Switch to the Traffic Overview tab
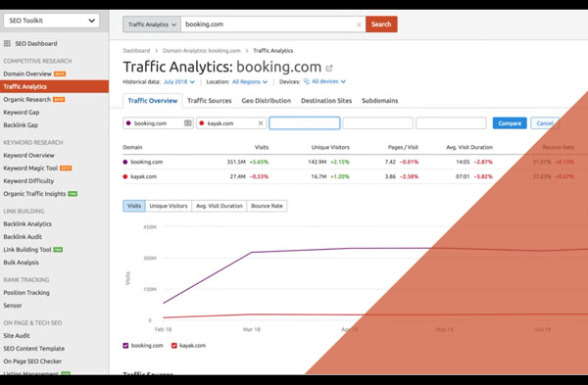Viewport: 588px width, 385px height. (x=153, y=101)
